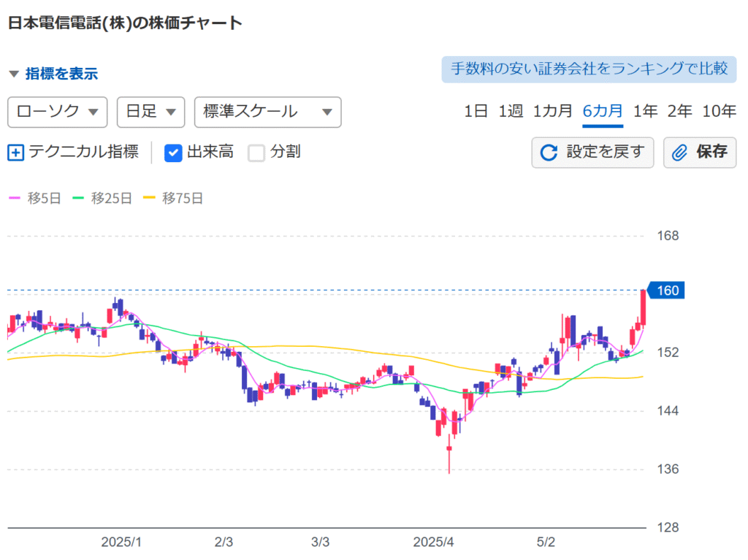The image size is (748, 560).
Task: Enable the 分割 split checkbox
Action: 256,153
